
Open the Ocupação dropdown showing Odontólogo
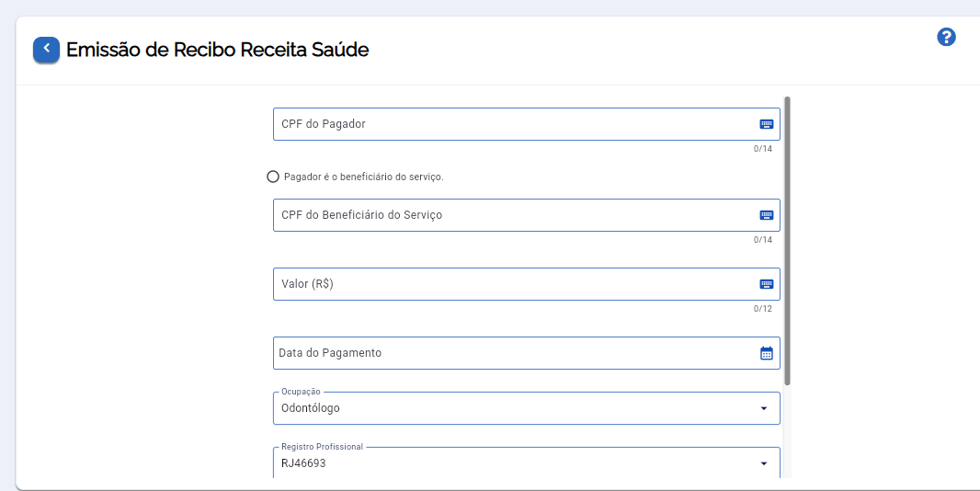[526, 408]
